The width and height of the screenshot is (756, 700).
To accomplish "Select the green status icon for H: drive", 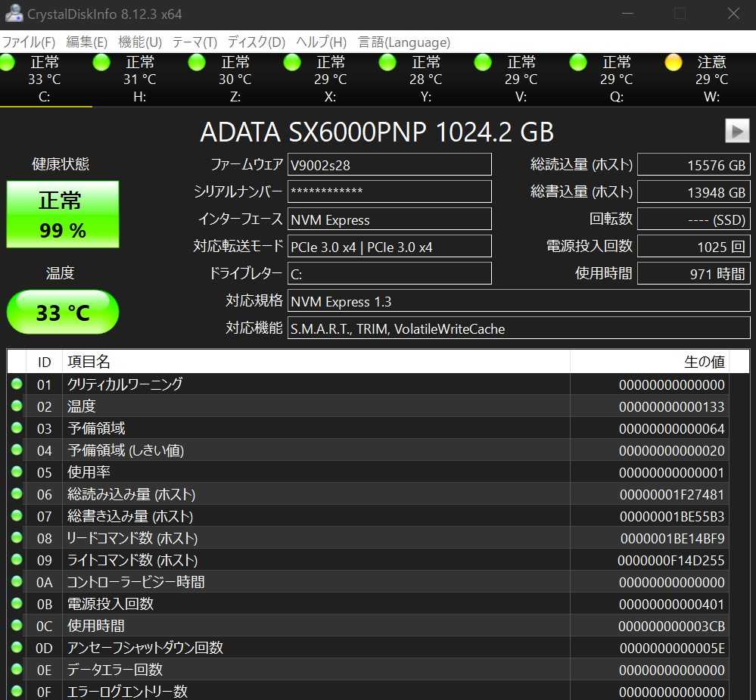I will [x=101, y=63].
